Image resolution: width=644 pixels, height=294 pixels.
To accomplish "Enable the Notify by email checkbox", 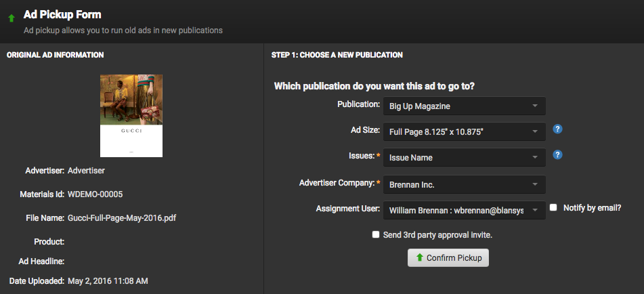I will coord(553,208).
